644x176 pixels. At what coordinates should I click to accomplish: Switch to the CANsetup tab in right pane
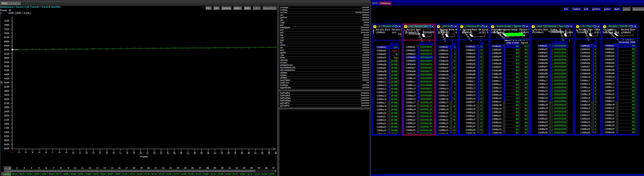point(385,3)
